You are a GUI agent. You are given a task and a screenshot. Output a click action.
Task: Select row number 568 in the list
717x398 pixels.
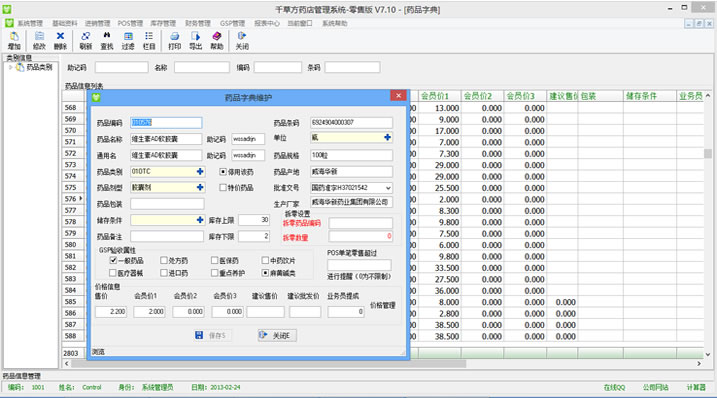click(x=74, y=108)
